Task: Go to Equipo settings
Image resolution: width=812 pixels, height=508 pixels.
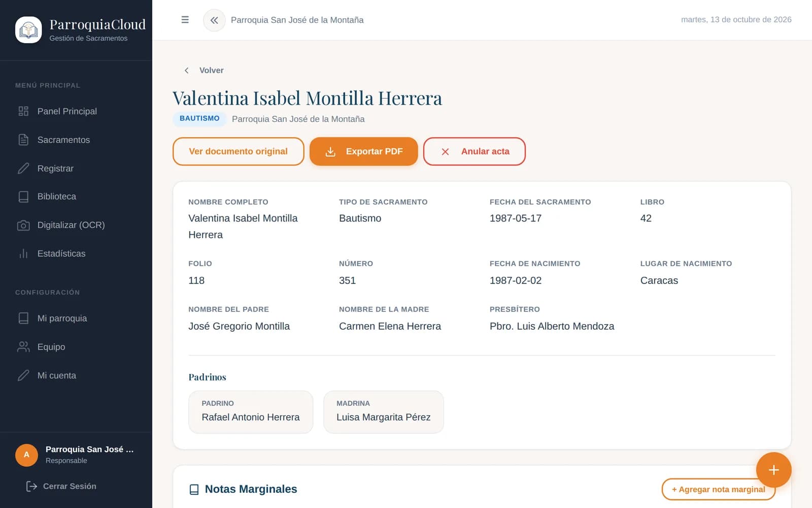Action: [76, 347]
